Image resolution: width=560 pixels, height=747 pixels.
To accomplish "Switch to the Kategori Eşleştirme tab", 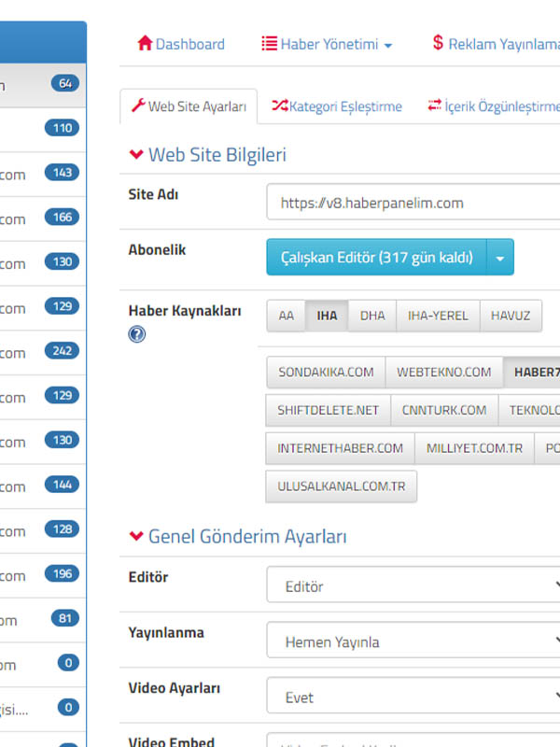I will coord(336,106).
